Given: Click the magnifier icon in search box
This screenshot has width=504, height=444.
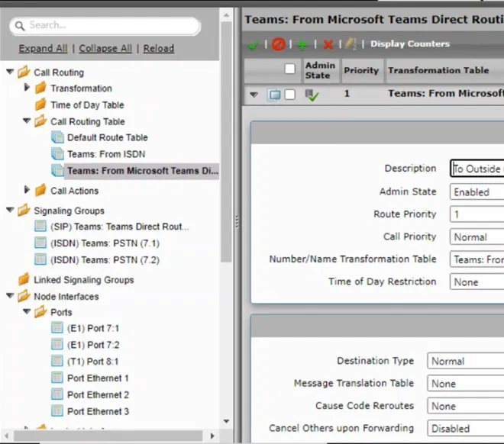Looking at the screenshot, I should coord(19,26).
